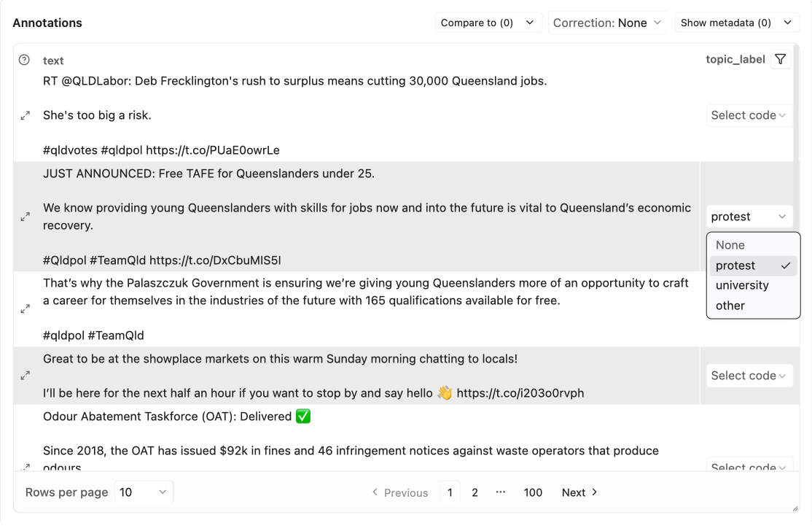Jump to page 100

coord(533,492)
